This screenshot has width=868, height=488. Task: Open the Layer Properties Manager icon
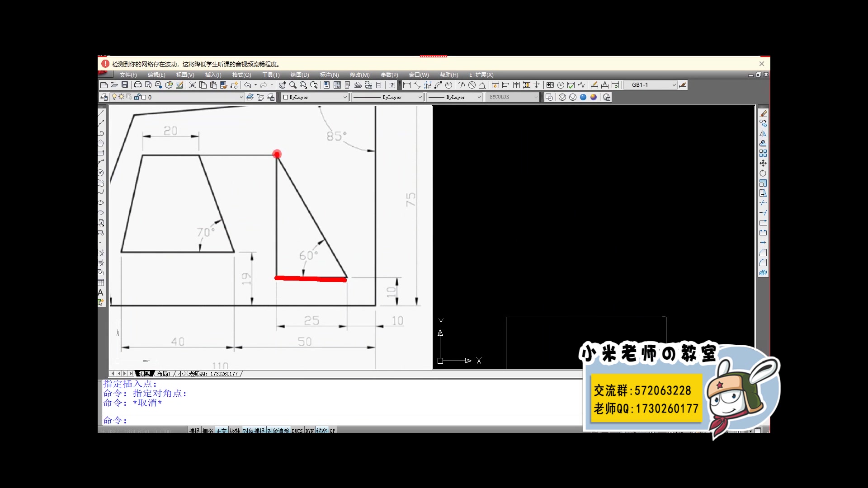[x=104, y=97]
